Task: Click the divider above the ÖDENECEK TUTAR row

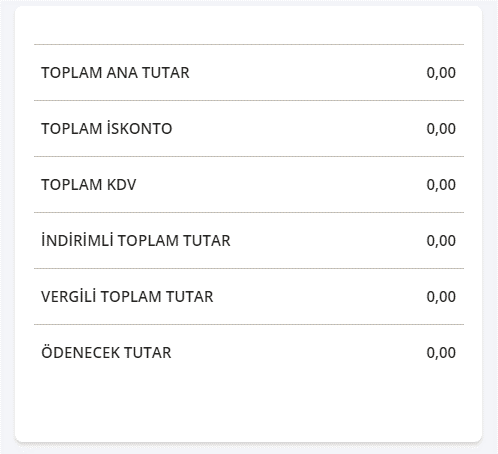Action: 249,324
